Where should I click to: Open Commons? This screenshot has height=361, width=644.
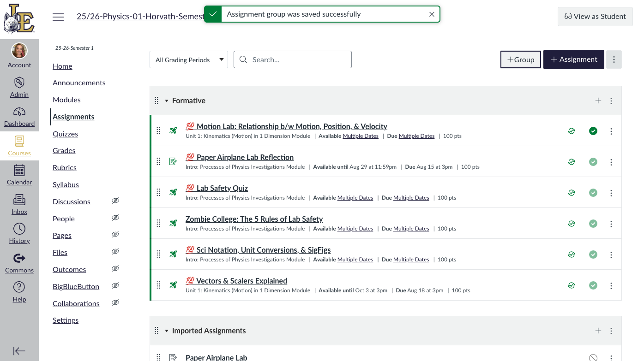19,263
